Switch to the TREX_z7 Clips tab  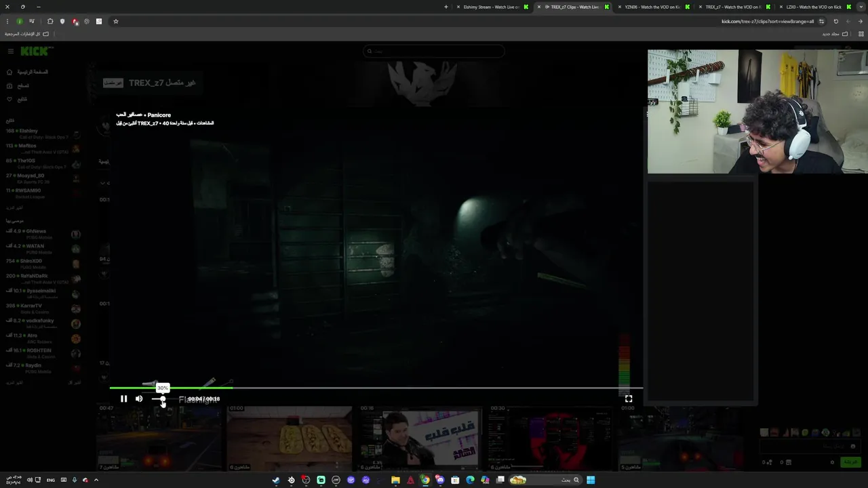575,7
